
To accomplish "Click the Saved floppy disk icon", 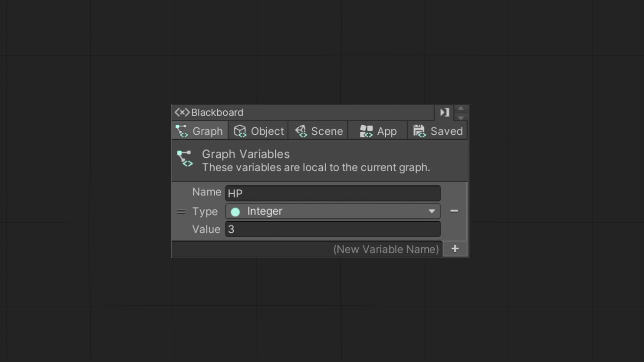I will pyautogui.click(x=419, y=131).
